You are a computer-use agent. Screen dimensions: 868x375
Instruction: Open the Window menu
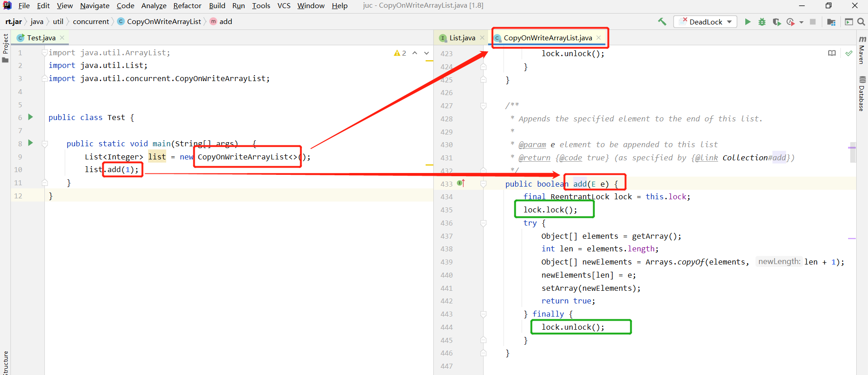(x=311, y=5)
